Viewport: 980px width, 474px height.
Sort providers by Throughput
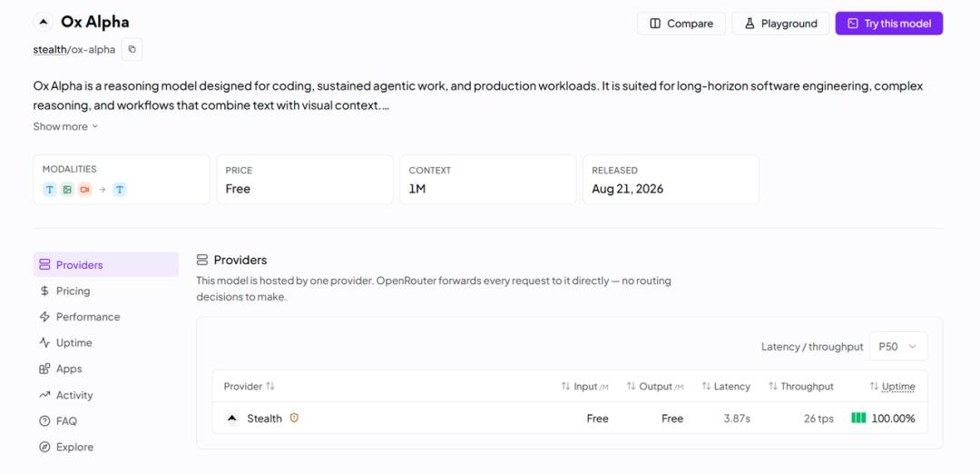pos(800,387)
